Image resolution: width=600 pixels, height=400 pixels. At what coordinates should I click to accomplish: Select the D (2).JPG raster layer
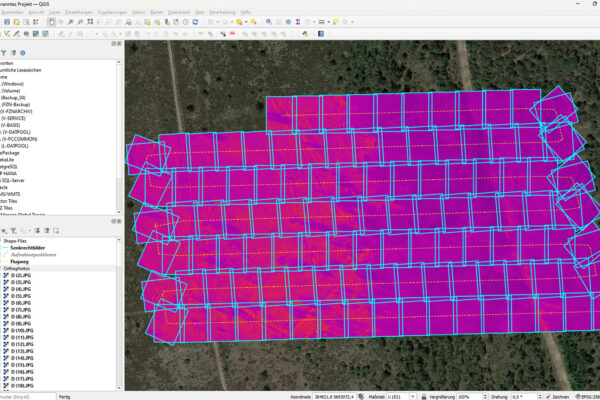tap(21, 276)
